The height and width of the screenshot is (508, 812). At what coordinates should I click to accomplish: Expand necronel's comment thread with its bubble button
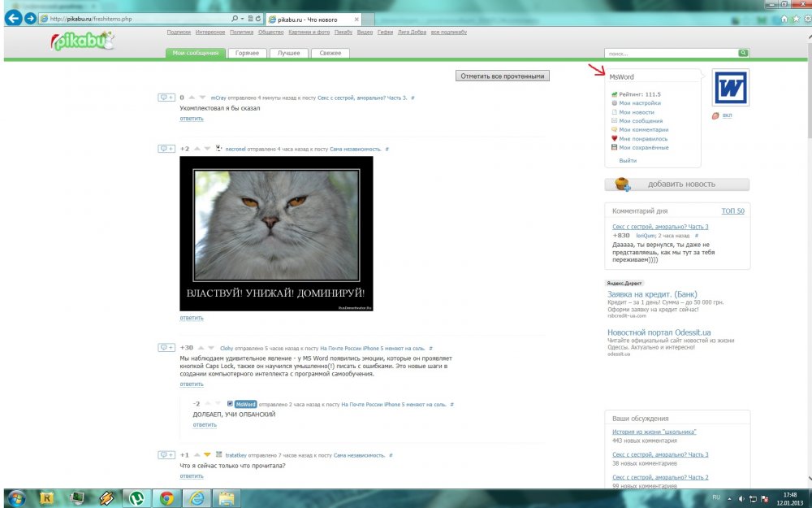tap(166, 149)
